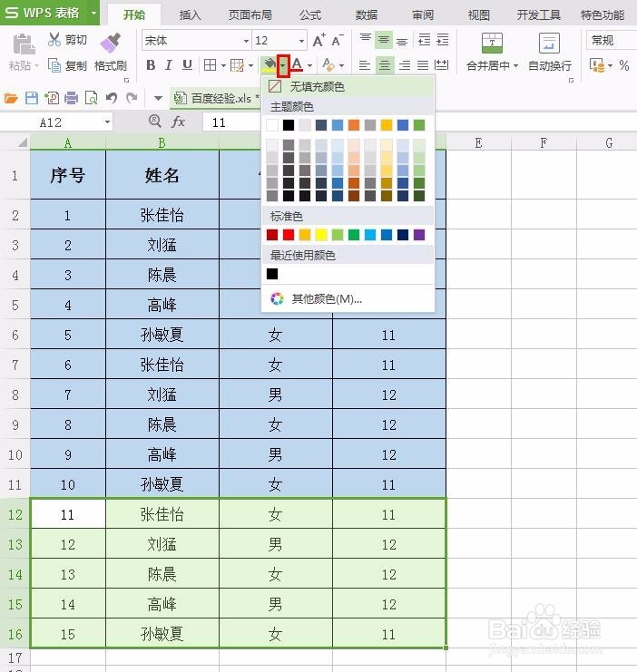
Task: Align text to bottom
Action: [x=402, y=40]
